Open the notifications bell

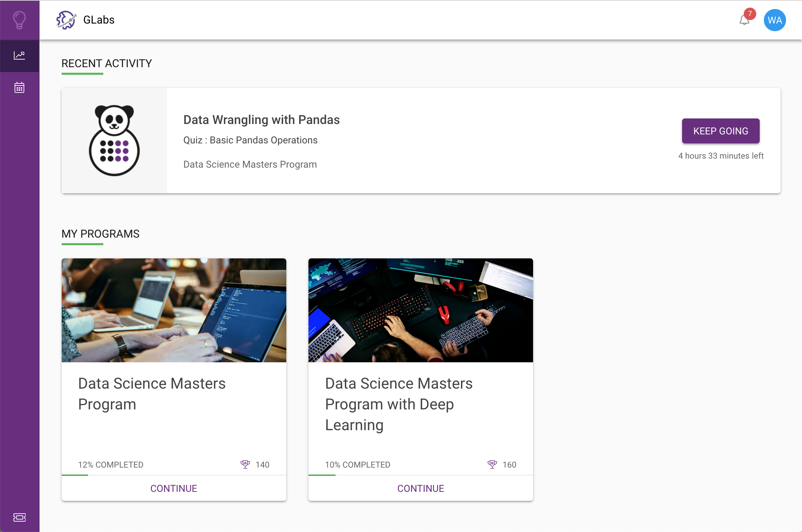pos(744,21)
